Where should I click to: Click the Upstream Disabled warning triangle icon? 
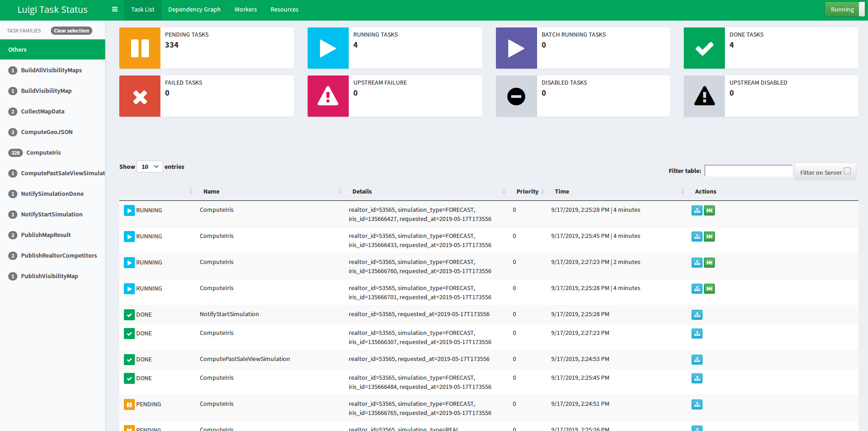pyautogui.click(x=704, y=96)
